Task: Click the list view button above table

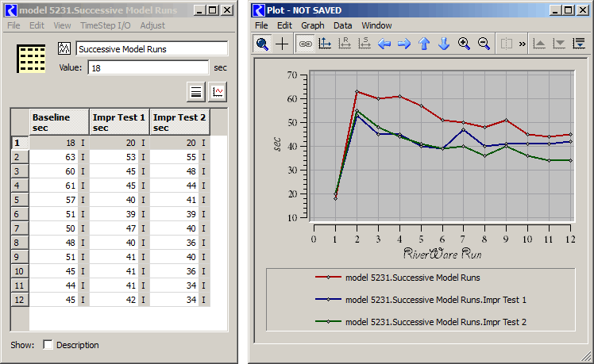Action: (x=196, y=92)
